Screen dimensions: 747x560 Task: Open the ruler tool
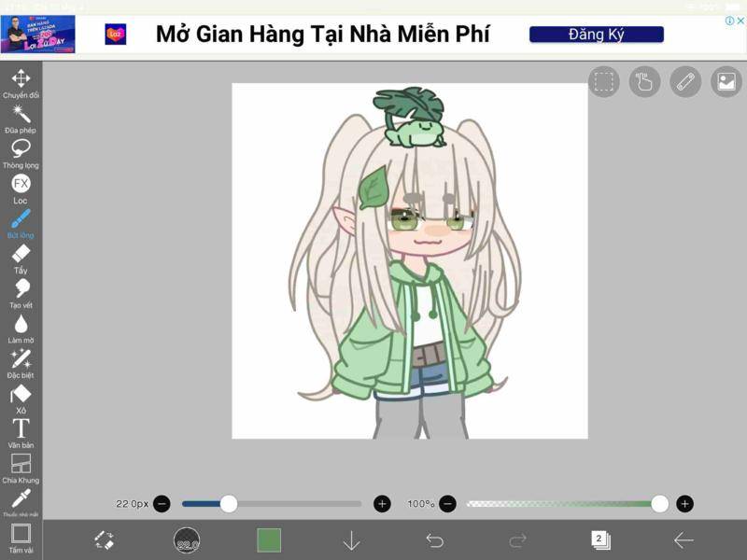[685, 81]
